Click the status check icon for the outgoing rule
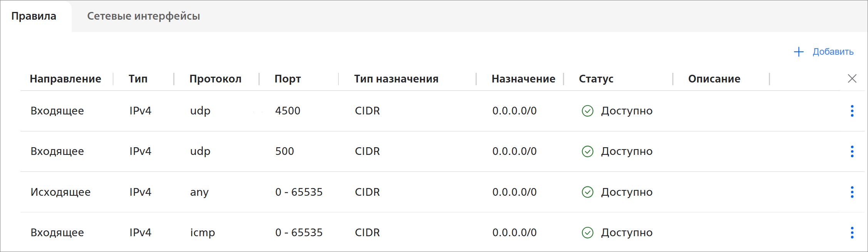868x252 pixels. (x=587, y=192)
